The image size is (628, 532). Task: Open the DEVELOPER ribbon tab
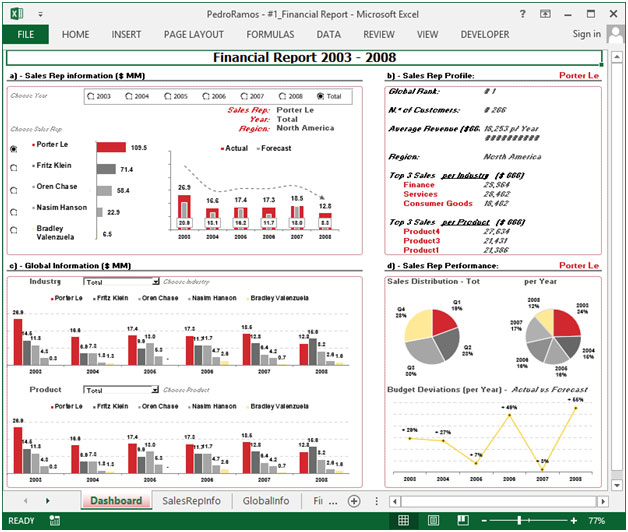pos(485,34)
